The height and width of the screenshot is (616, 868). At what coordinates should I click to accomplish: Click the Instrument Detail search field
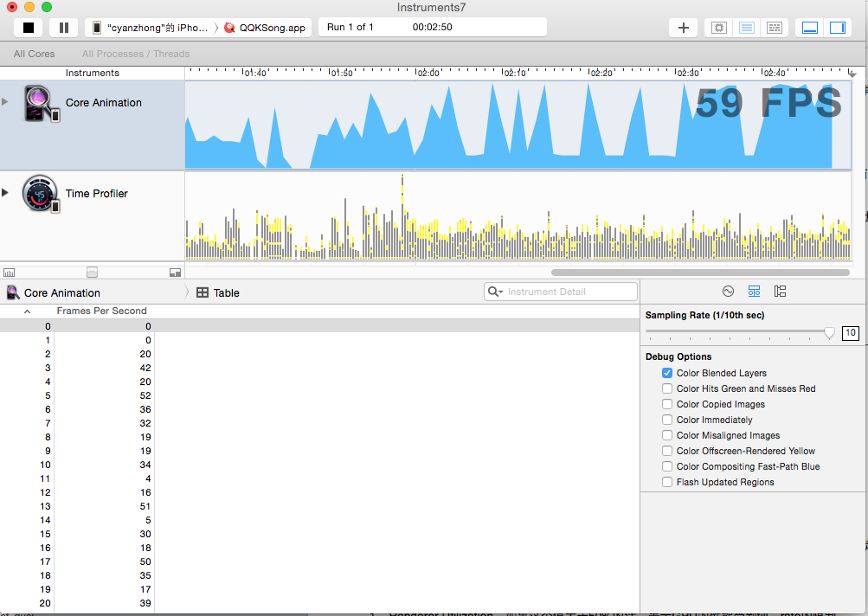(568, 292)
